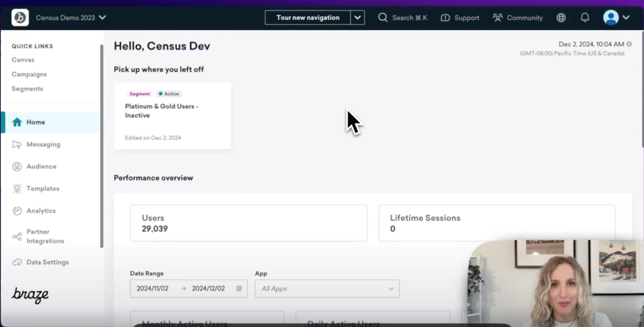The height and width of the screenshot is (327, 644).
Task: Click the Partner Integrations nodes icon
Action: click(x=17, y=237)
